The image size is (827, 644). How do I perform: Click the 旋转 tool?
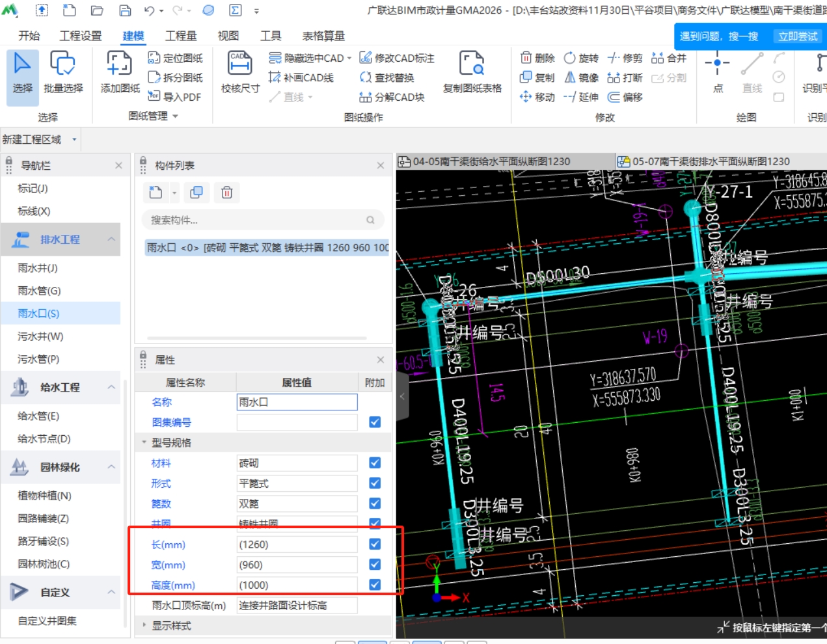(x=581, y=58)
